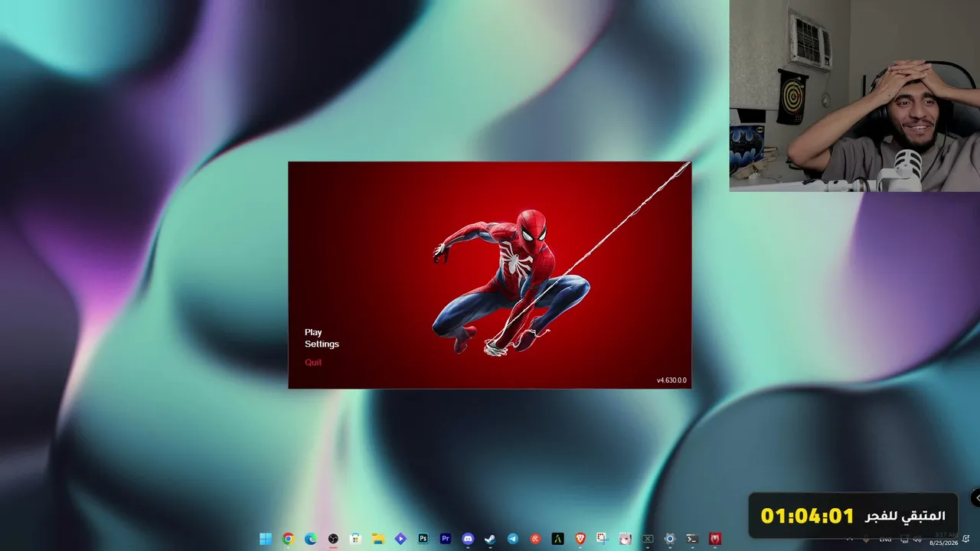Open the dark X-box app icon in taskbar
Image resolution: width=980 pixels, height=551 pixels.
[x=648, y=539]
